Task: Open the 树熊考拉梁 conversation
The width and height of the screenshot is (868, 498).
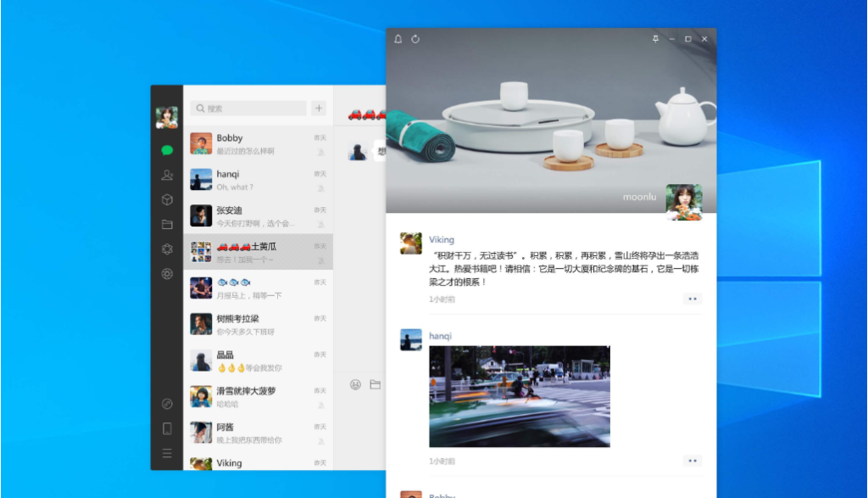Action: click(x=258, y=324)
